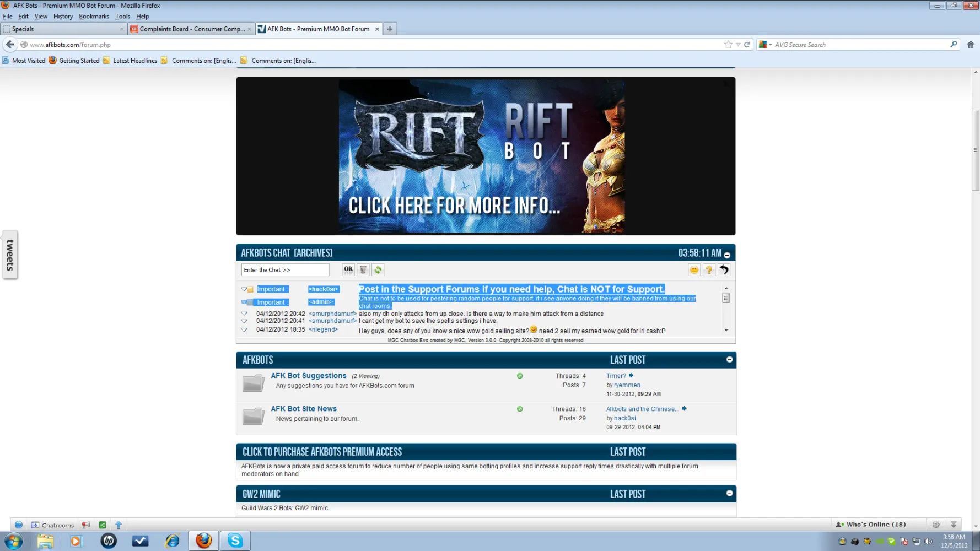Collapse the AFKBOTS forum category

[729, 359]
